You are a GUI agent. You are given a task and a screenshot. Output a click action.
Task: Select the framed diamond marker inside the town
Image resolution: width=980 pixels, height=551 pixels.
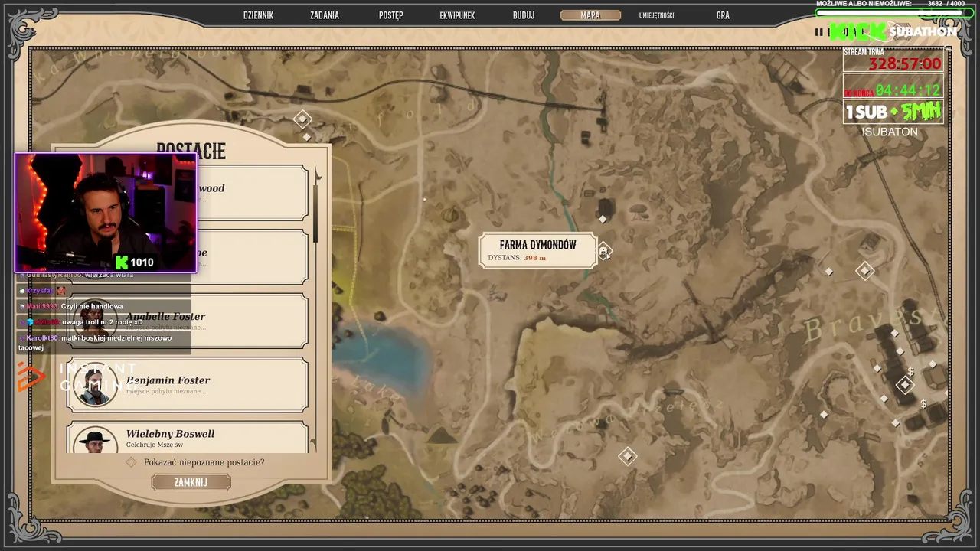coord(904,384)
